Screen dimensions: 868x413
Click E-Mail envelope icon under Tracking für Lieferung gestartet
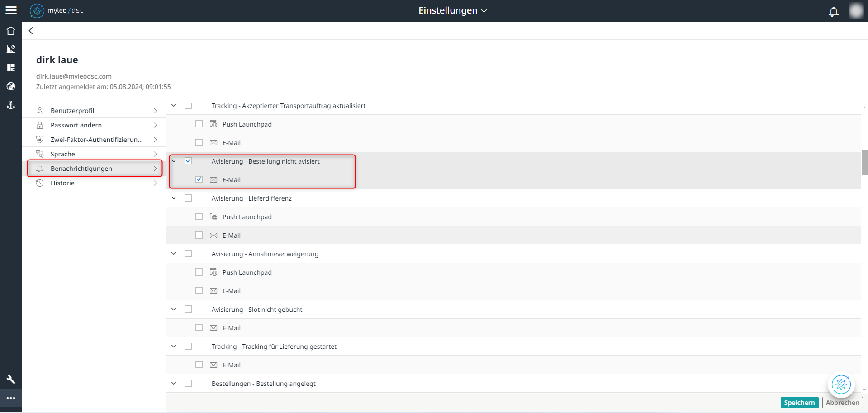tap(213, 365)
